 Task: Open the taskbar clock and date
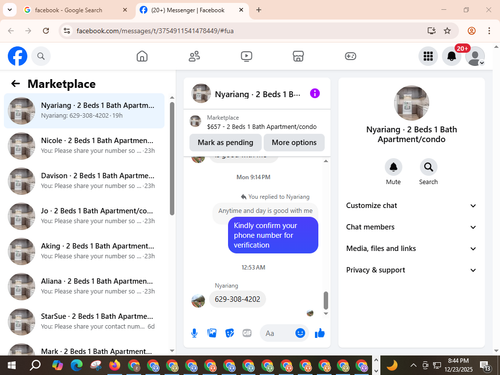458,365
